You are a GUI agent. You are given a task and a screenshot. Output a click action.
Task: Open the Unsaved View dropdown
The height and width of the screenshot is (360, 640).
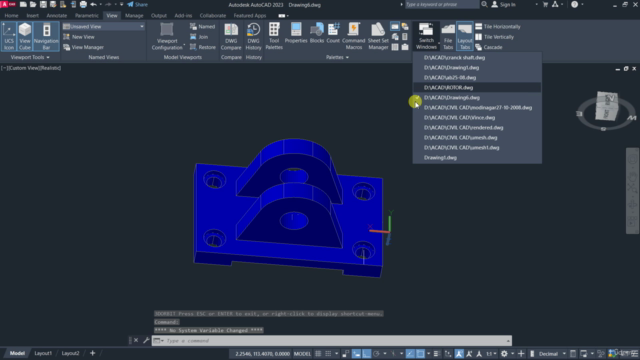pos(104,27)
